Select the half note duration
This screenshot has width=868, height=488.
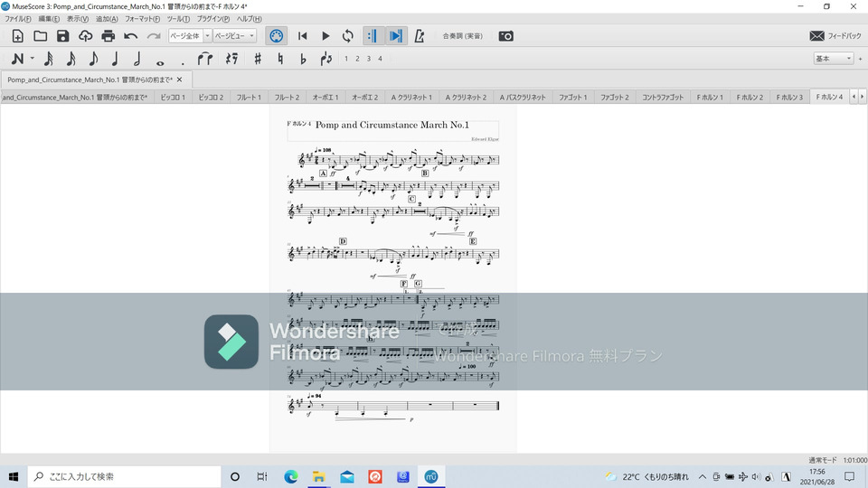(137, 59)
